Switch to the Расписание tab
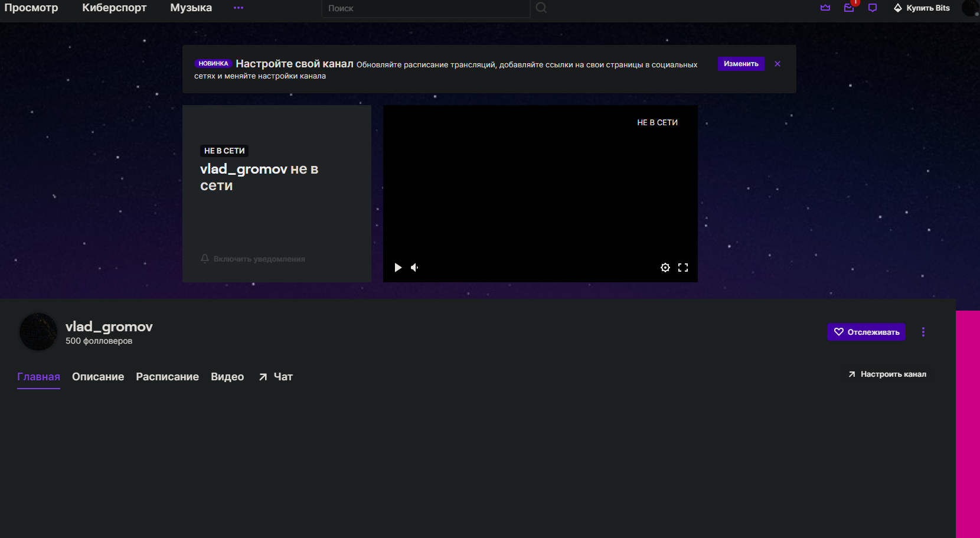The image size is (980, 538). click(x=167, y=377)
